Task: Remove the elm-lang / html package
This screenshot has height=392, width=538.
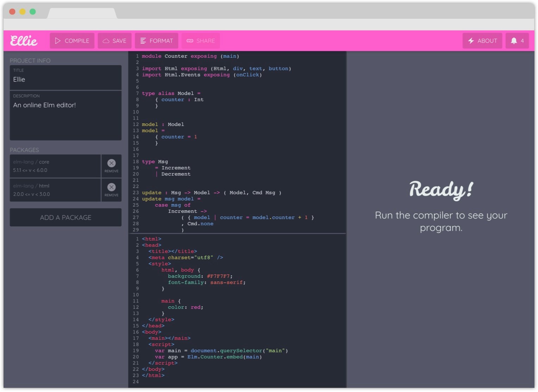Action: point(111,190)
